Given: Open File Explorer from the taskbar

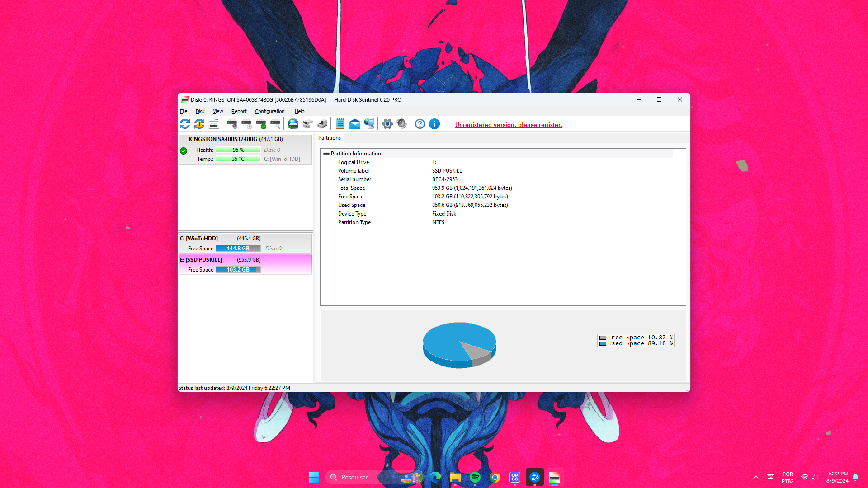Looking at the screenshot, I should [455, 477].
